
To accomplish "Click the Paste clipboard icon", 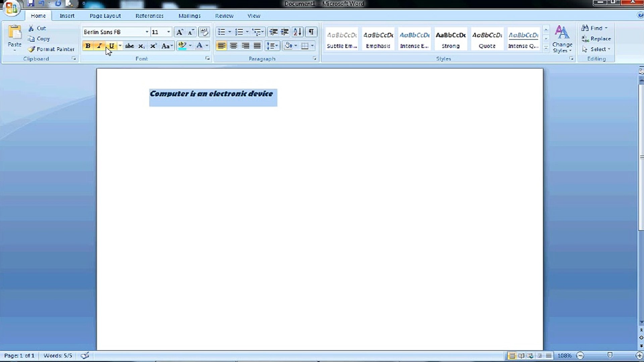I will pos(14,33).
